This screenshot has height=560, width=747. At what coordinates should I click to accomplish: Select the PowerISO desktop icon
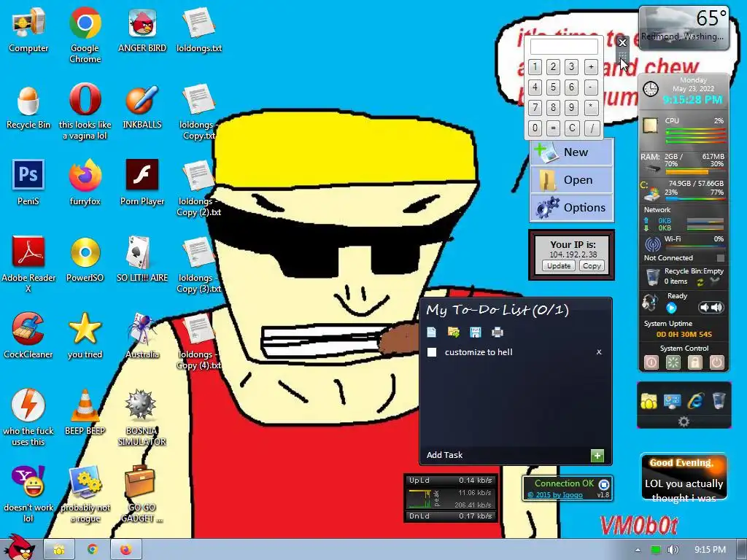(85, 260)
